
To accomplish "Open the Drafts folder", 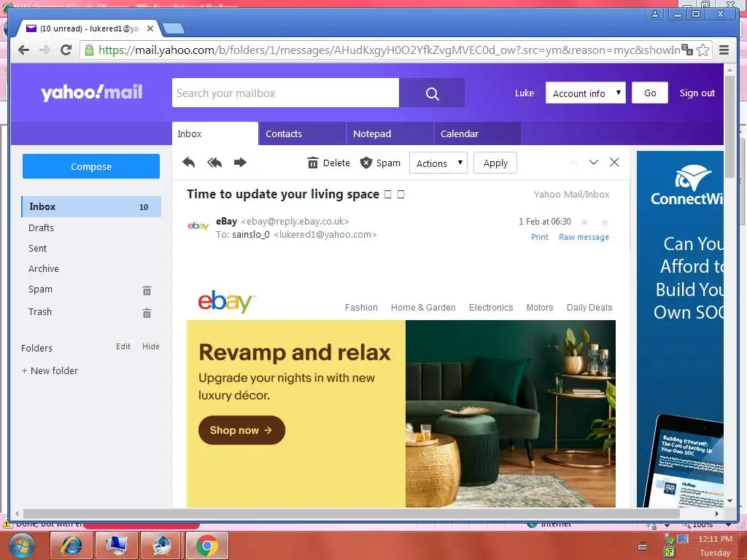I will tap(41, 227).
